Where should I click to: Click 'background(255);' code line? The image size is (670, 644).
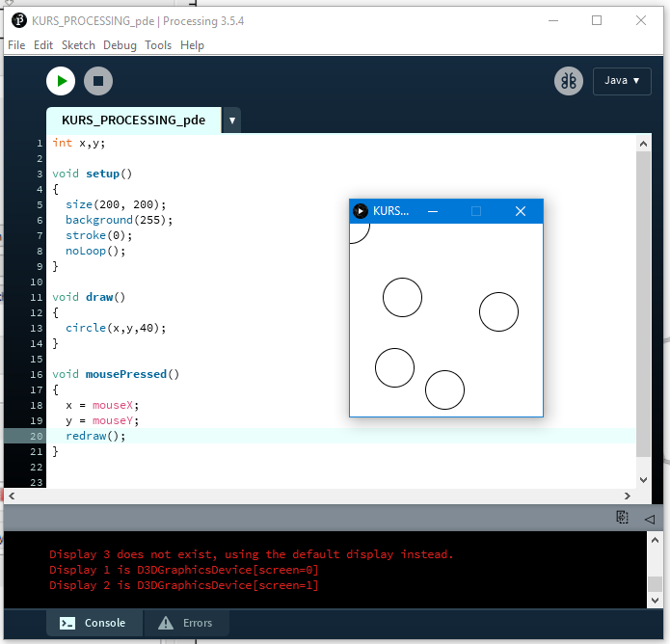point(119,220)
